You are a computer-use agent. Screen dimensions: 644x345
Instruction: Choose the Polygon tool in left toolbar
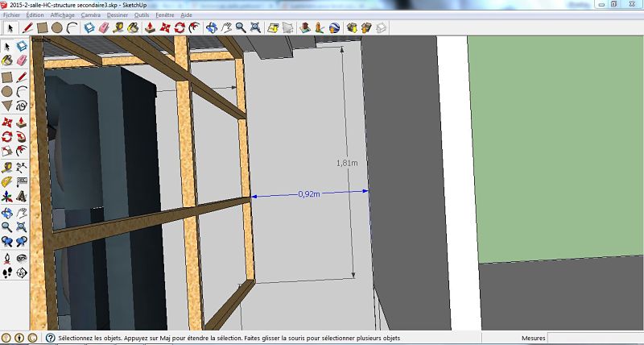pos(7,106)
